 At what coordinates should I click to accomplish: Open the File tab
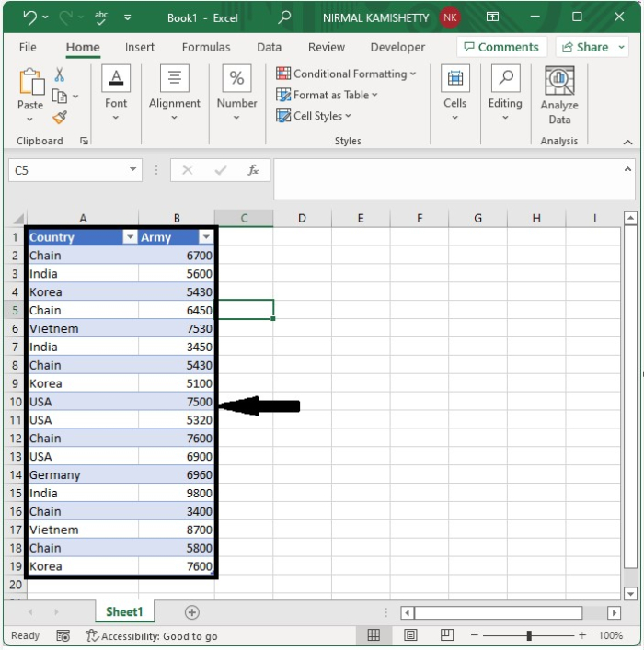[x=28, y=47]
